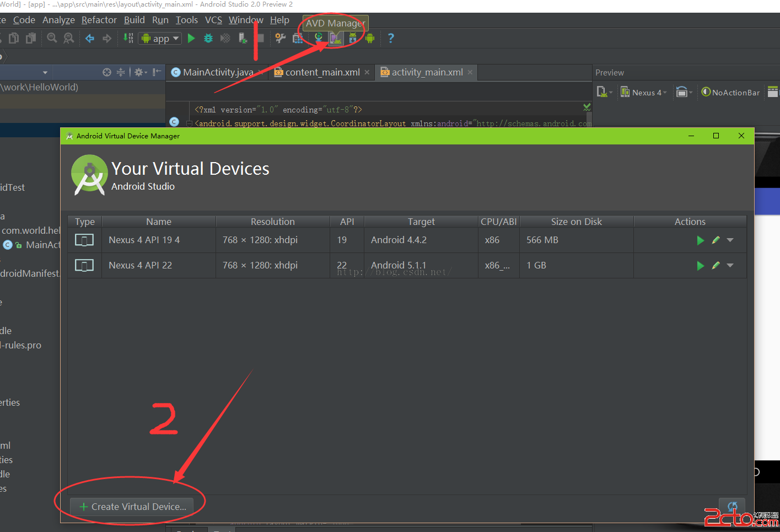The image size is (780, 532).
Task: Switch to the MainActivity.java tab
Action: pyautogui.click(x=218, y=72)
